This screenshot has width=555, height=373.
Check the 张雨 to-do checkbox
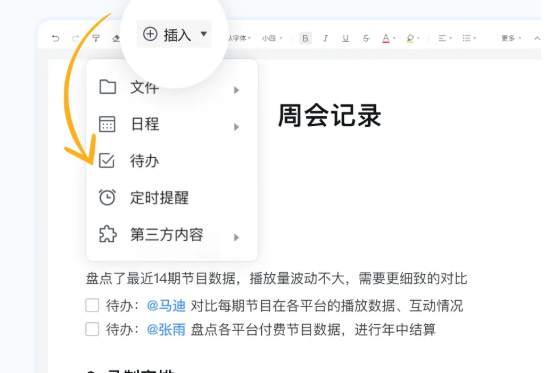pyautogui.click(x=92, y=329)
